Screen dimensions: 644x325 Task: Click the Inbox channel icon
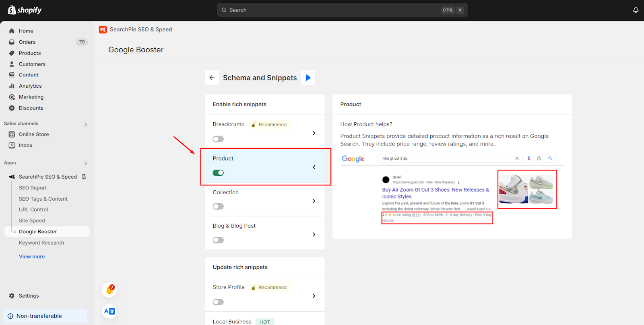pyautogui.click(x=12, y=145)
